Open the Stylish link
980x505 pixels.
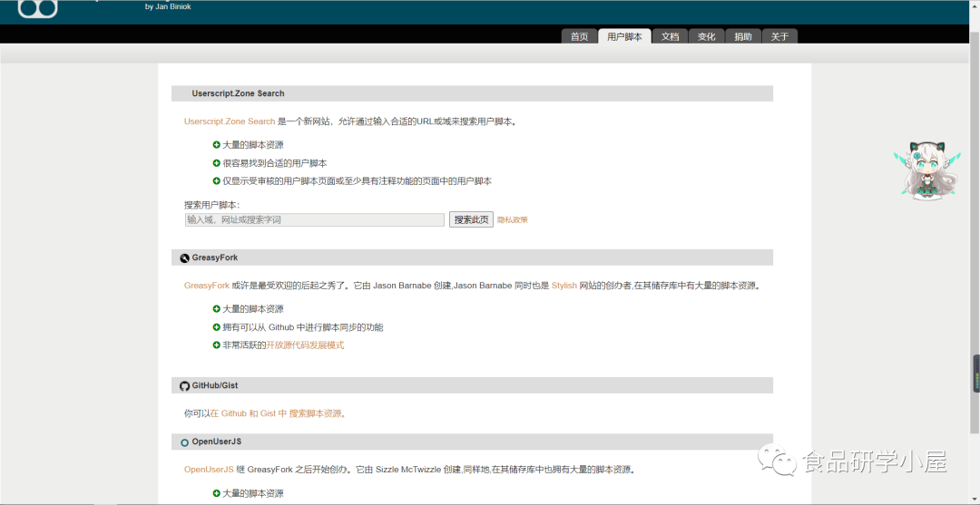click(x=563, y=286)
